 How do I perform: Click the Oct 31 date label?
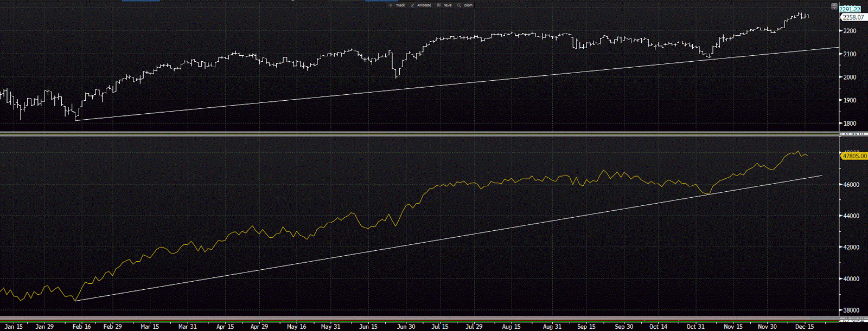(695, 327)
